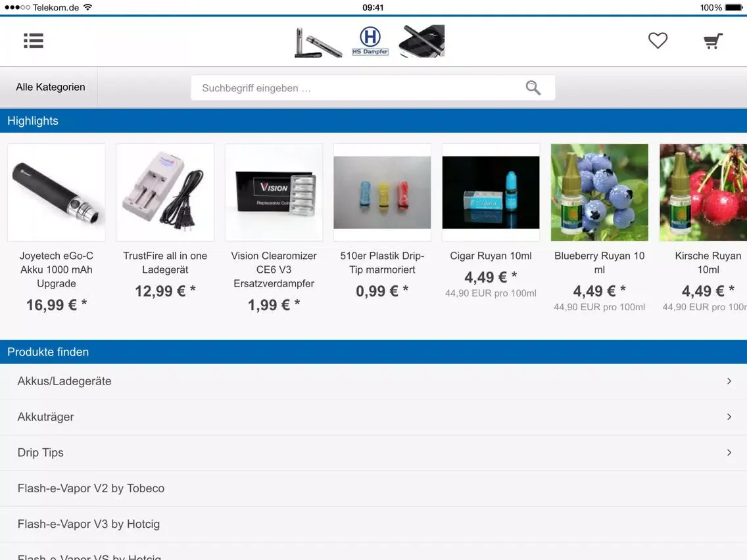Open the Akkuträger category
747x560 pixels.
(373, 417)
